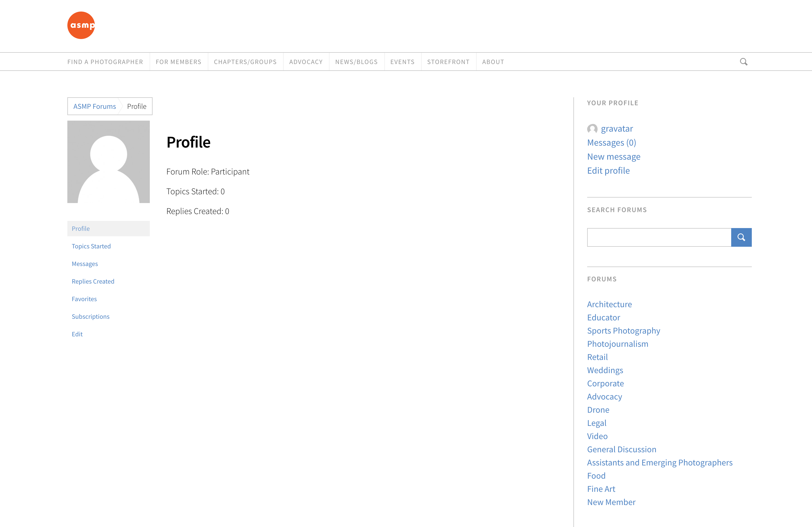The width and height of the screenshot is (812, 527).
Task: Go to Find a Photographer
Action: coord(105,62)
